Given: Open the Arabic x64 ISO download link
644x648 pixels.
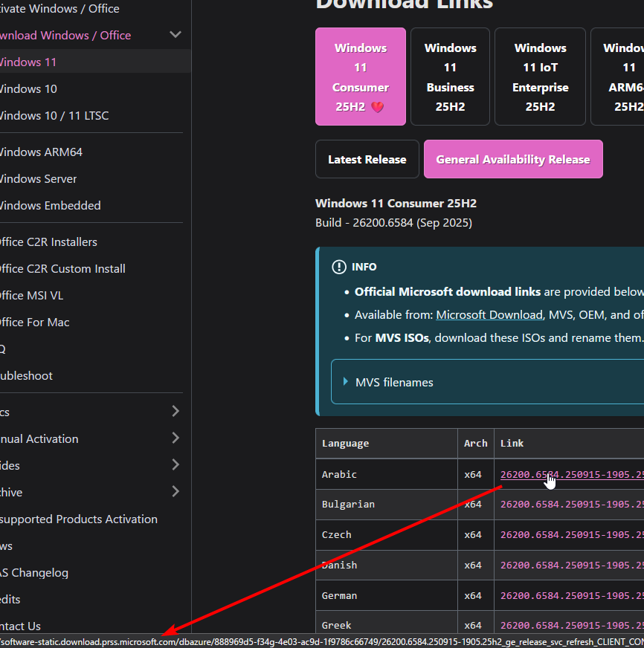Looking at the screenshot, I should [x=572, y=474].
